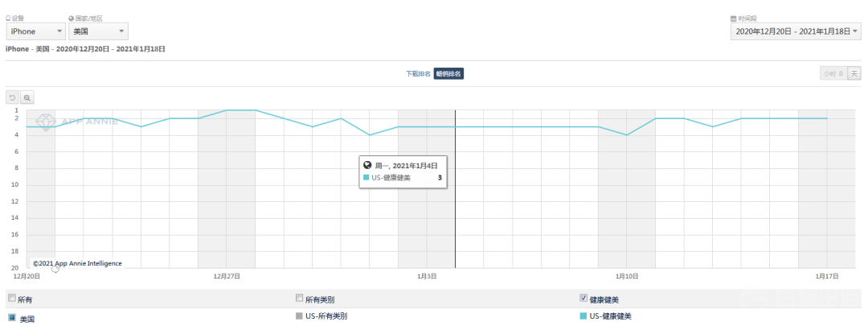Expand the 美国 country dropdown
Viewport: 868px width, 326px height.
coord(99,31)
